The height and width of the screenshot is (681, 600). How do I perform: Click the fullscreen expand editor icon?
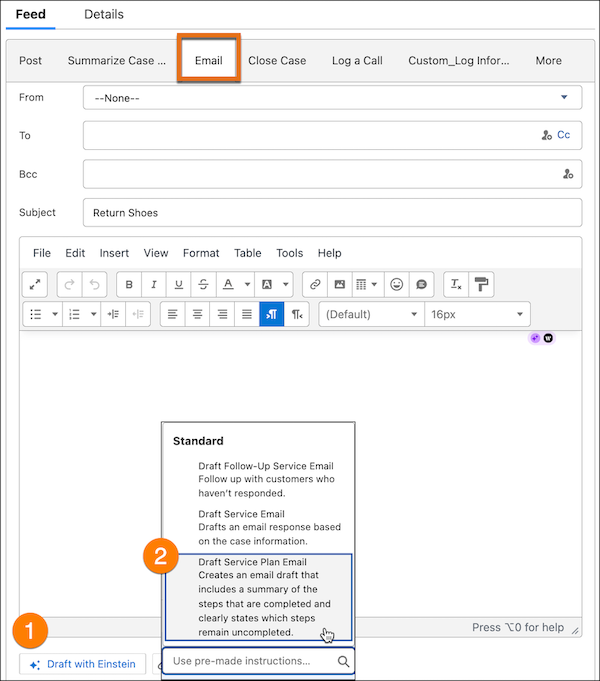click(35, 284)
